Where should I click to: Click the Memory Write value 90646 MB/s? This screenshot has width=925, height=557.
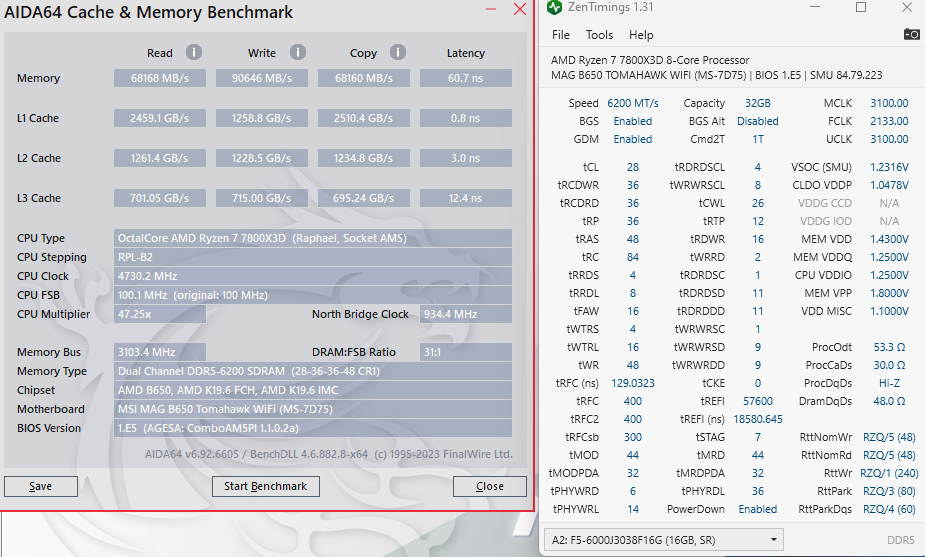tap(262, 78)
